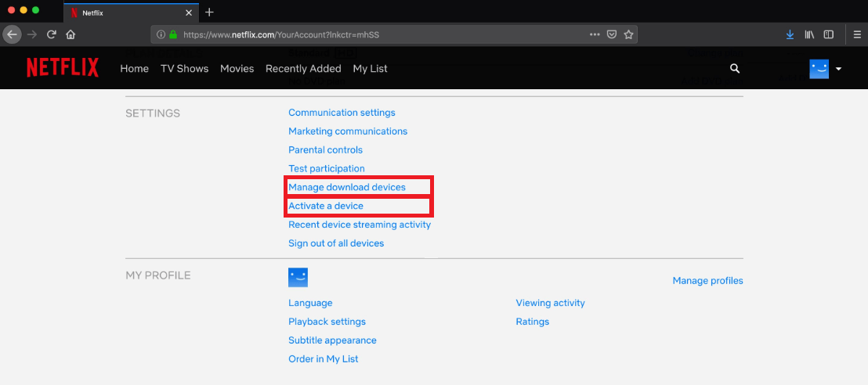Open My List in navigation bar
The width and height of the screenshot is (868, 385).
[x=371, y=69]
